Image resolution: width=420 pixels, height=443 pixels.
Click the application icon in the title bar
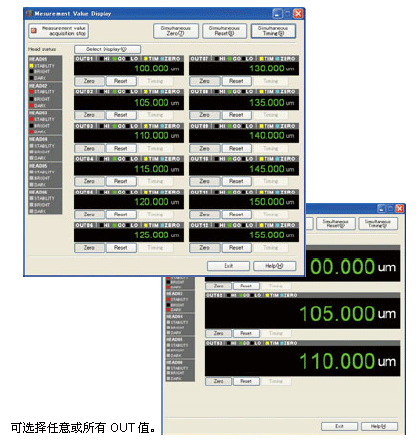(x=29, y=13)
